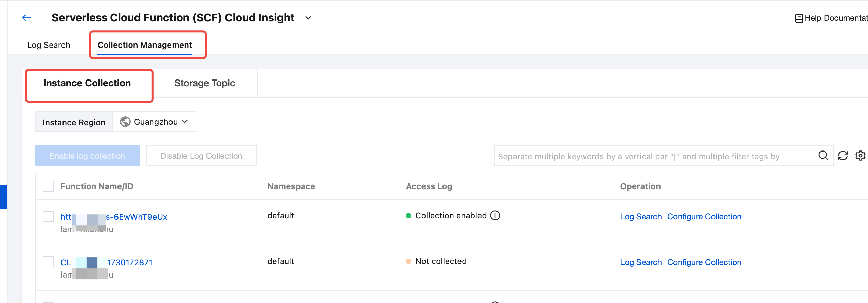This screenshot has width=868, height=303.
Task: Refresh the function list
Action: (x=843, y=156)
